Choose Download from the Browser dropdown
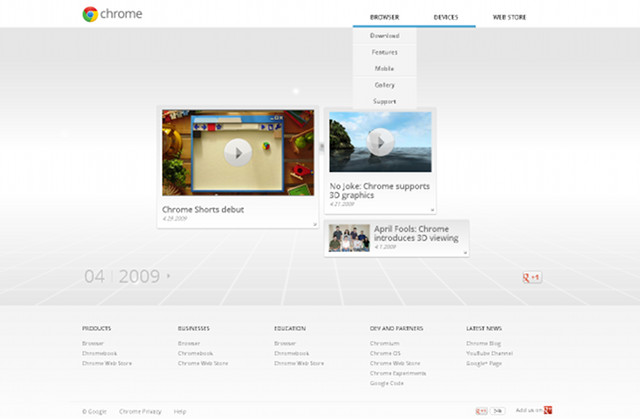 coord(384,35)
